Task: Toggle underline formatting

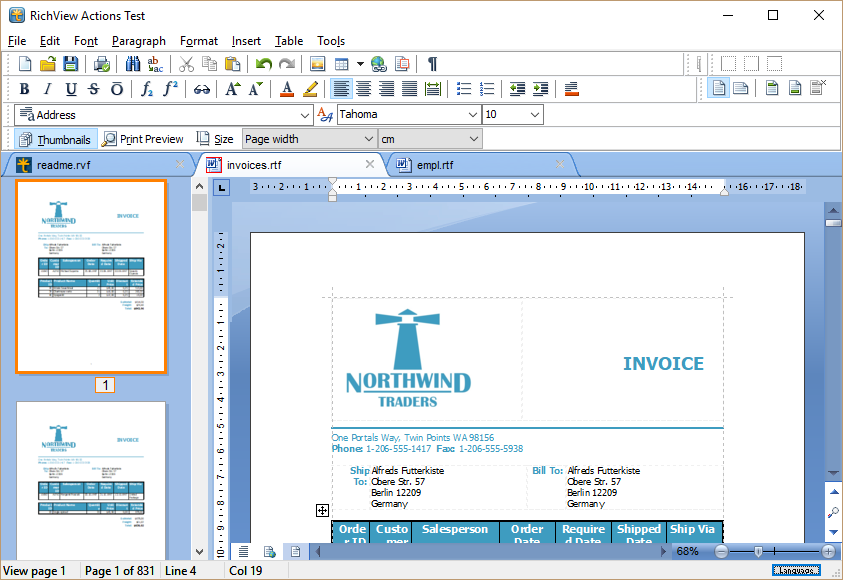Action: click(x=70, y=89)
